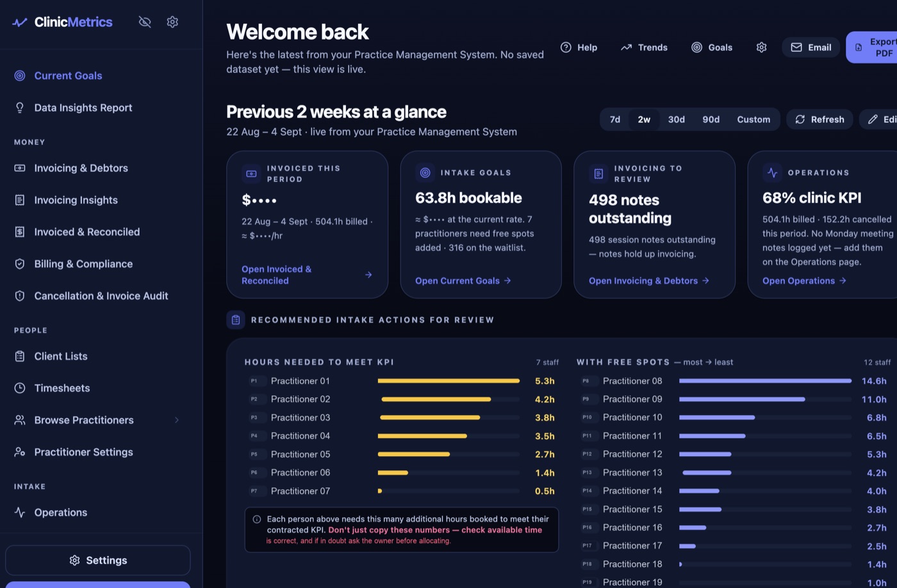Toggle the hide-values eye icon in sidebar header
The width and height of the screenshot is (897, 588).
coord(145,22)
